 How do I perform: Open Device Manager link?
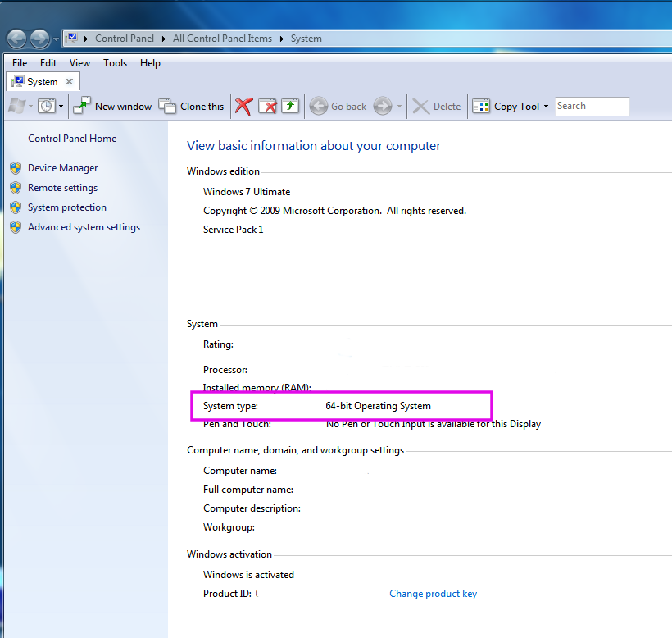point(62,168)
